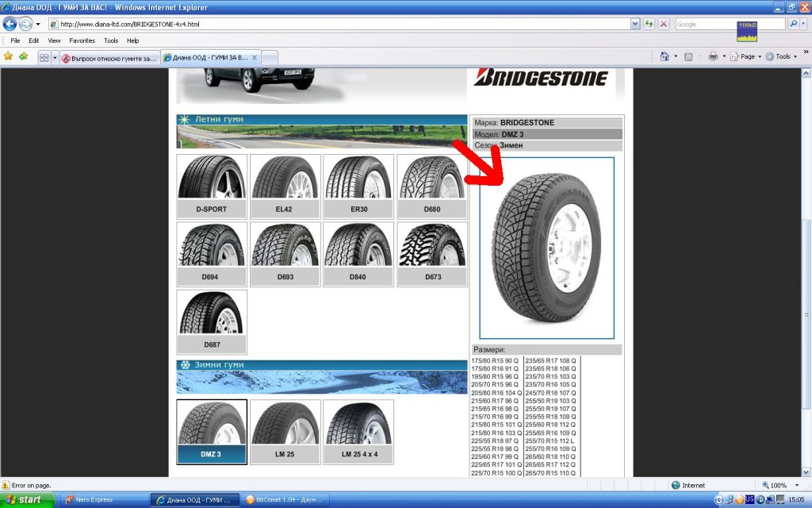
Task: Open the Page dropdown menu
Action: click(745, 56)
